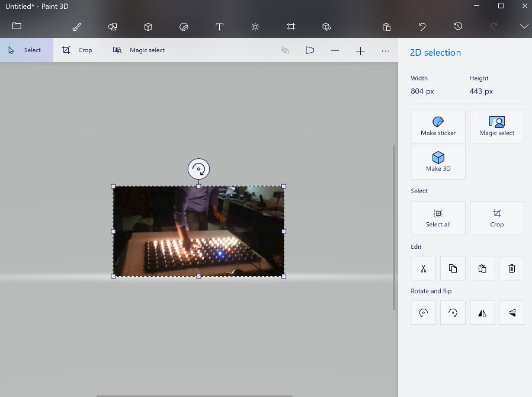Click the Redo arrow
Screen dimensions: 532x397
click(x=493, y=27)
